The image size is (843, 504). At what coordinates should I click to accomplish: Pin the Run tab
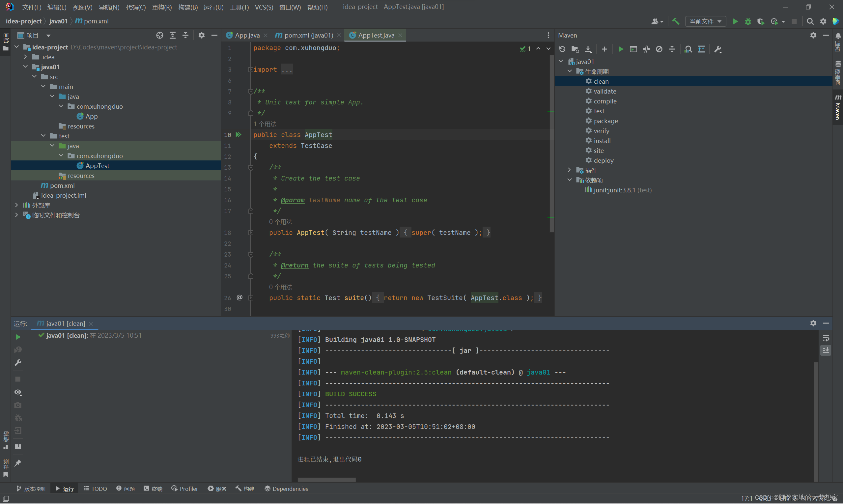pos(18,463)
